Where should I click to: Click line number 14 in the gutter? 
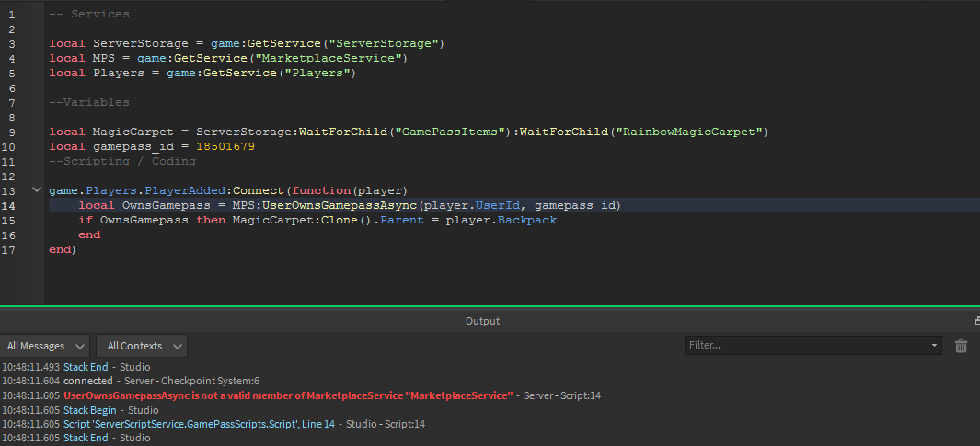[x=9, y=205]
